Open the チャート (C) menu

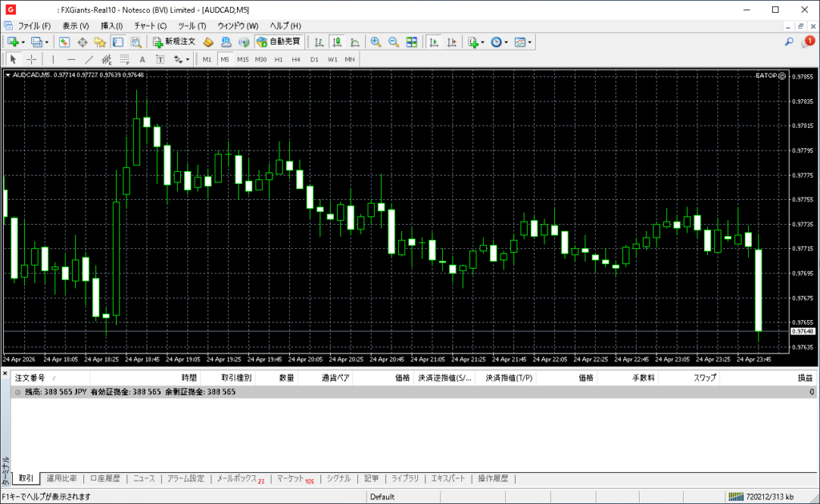click(x=151, y=26)
